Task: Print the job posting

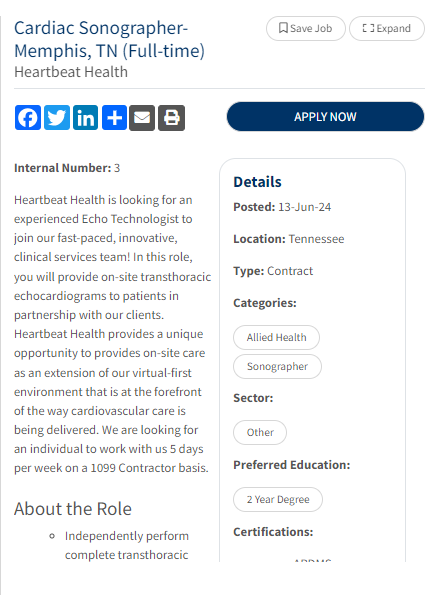Action: [x=172, y=118]
